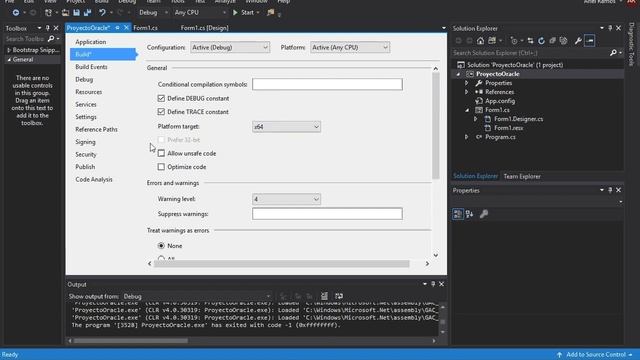Expand the References node in Solution Explorer

(467, 92)
